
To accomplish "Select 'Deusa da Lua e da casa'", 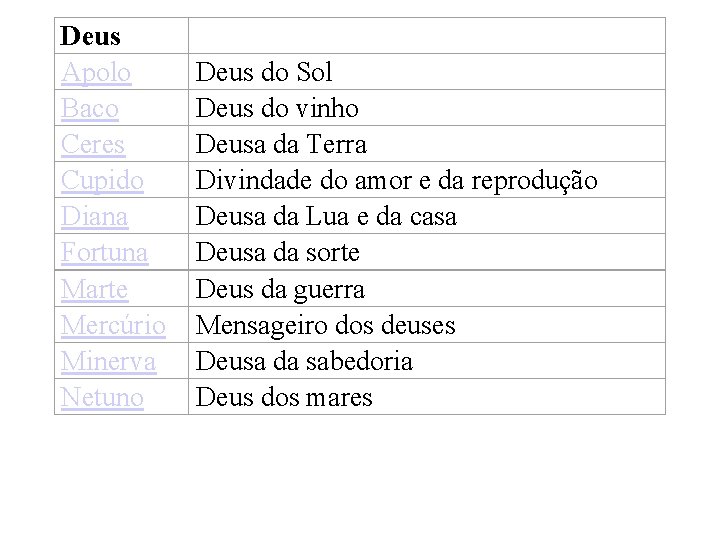I will coord(326,216).
